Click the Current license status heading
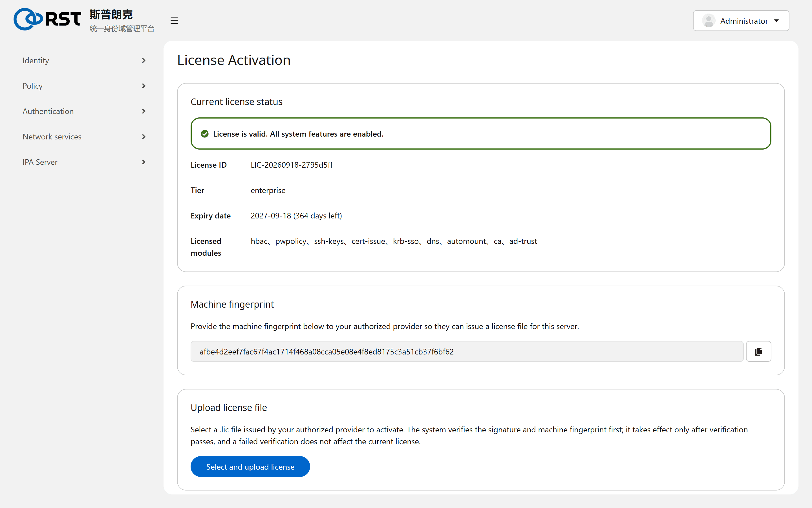812x508 pixels. pos(237,102)
